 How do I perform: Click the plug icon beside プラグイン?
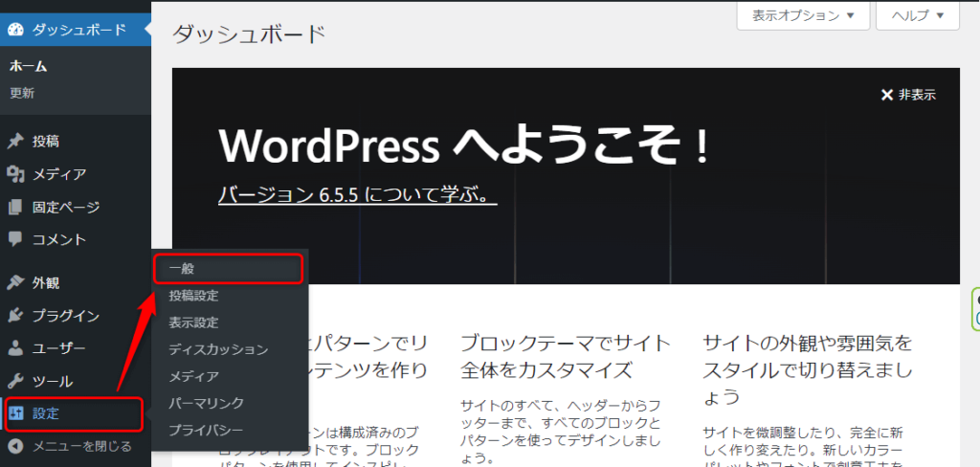[15, 316]
